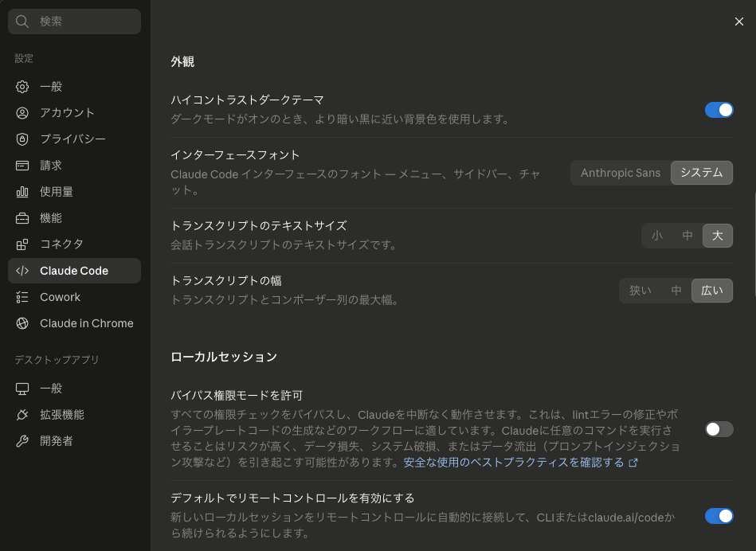This screenshot has width=756, height=551.
Task: Set transcript width to 広い
Action: [x=712, y=291]
